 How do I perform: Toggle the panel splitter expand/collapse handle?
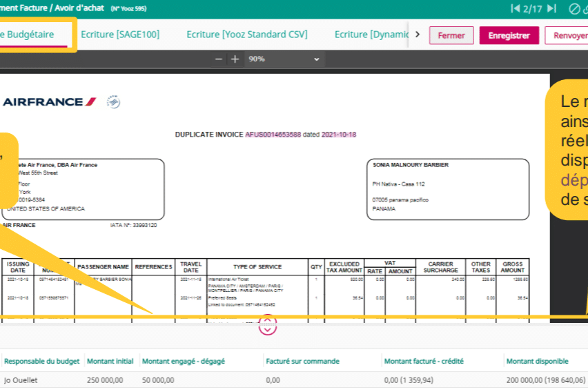267,325
